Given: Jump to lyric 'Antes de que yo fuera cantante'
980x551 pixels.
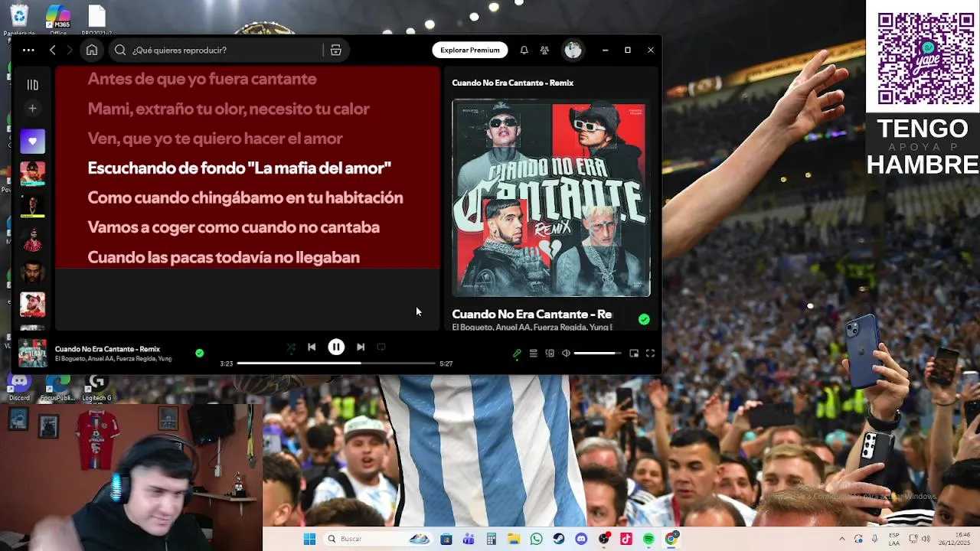Looking at the screenshot, I should 202,79.
